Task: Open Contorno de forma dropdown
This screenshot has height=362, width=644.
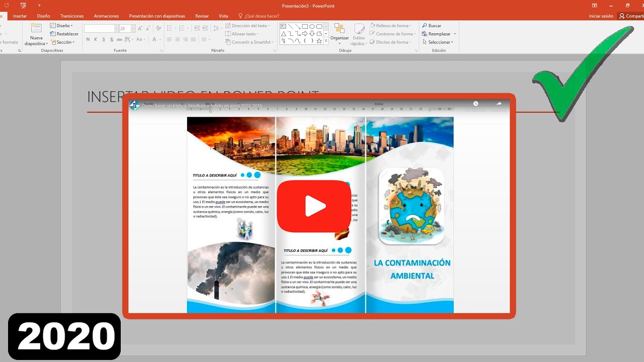Action: click(392, 34)
